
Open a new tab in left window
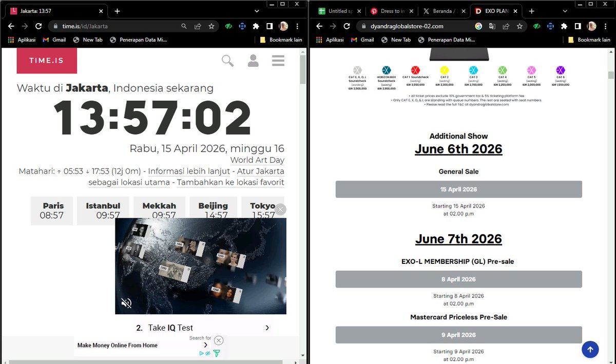[x=117, y=11]
